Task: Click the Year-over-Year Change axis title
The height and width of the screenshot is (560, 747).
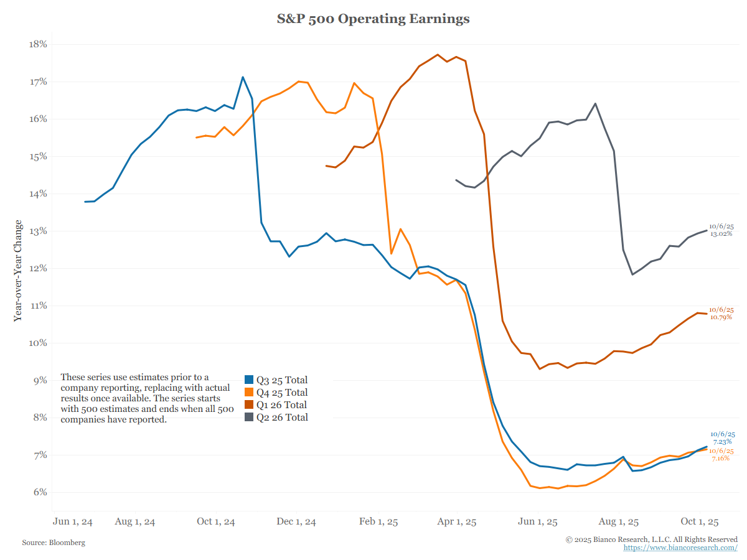Action: pos(18,270)
